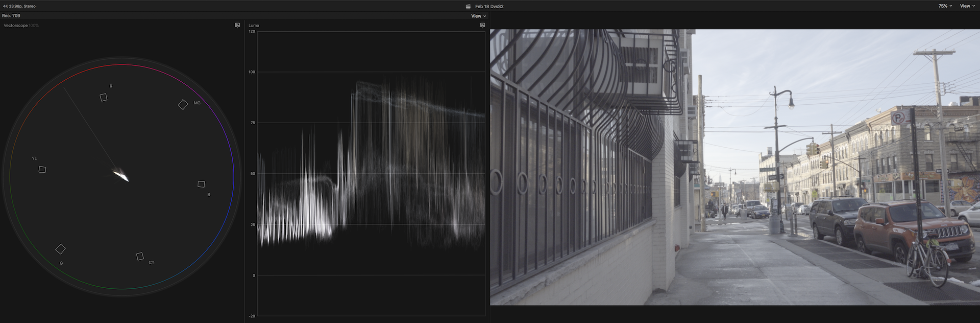Image resolution: width=980 pixels, height=323 pixels.
Task: Click the white trace at vectorscope center
Action: 121,176
